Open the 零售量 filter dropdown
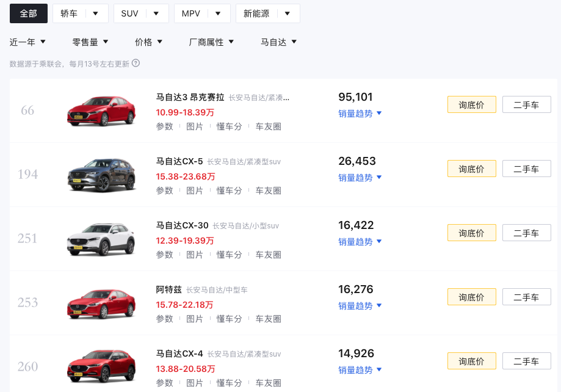Viewport: 561px width, 392px height. click(x=90, y=42)
